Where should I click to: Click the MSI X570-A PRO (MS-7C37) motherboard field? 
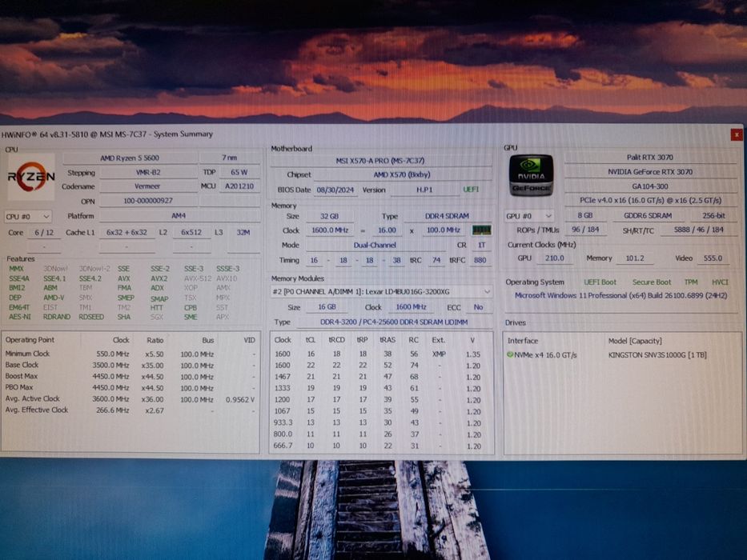coord(380,161)
